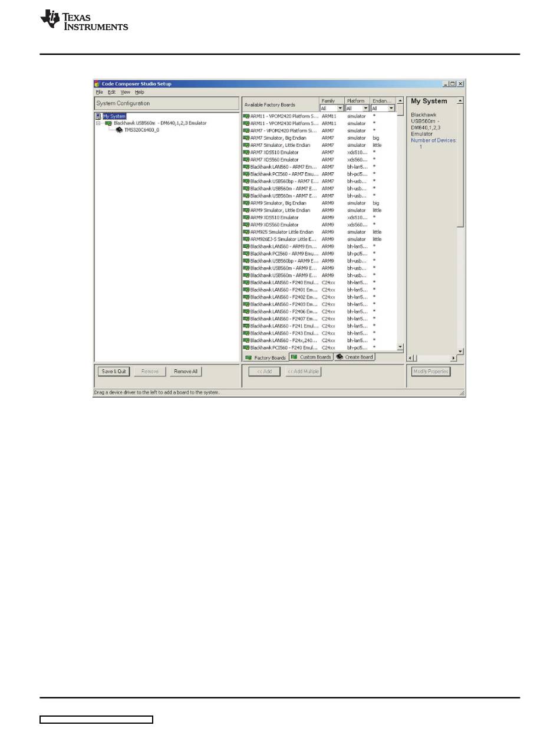This screenshot has height=732, width=560.
Task: Select My System in the configuration tree
Action: tap(114, 116)
